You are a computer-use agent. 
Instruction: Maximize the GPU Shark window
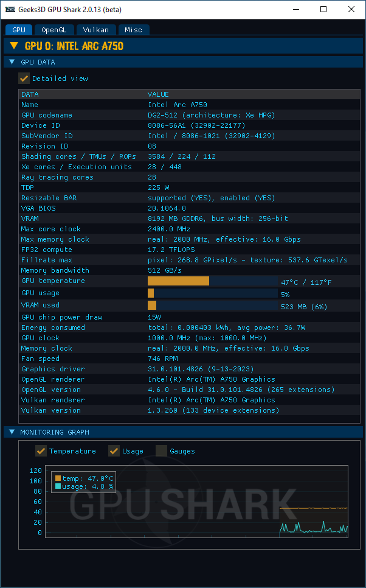pos(323,9)
